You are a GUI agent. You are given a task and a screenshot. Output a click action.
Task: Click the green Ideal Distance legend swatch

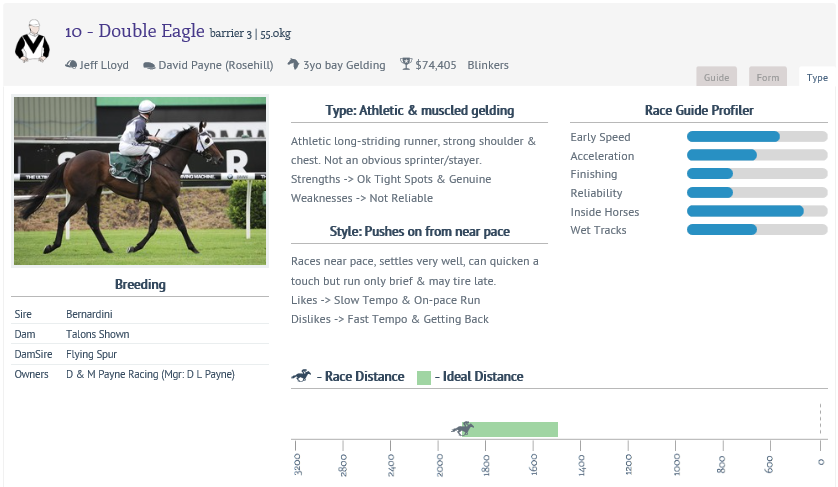coord(424,377)
